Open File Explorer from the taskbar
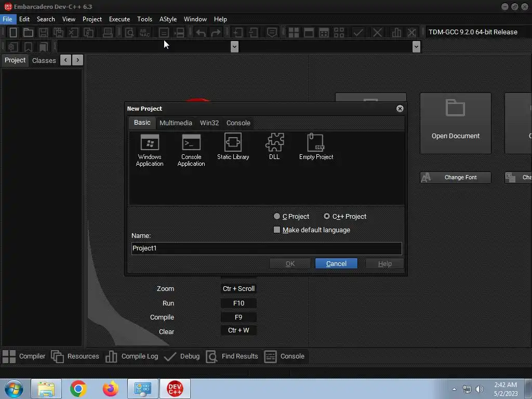Viewport: 532px width, 399px height. click(46, 389)
